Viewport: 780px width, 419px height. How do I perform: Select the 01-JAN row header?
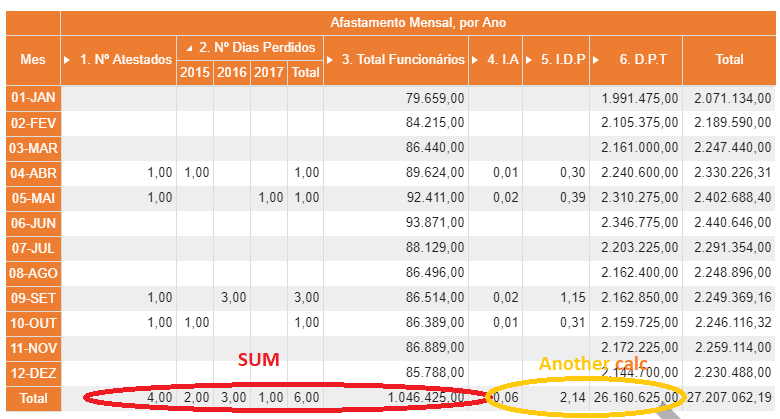click(33, 98)
